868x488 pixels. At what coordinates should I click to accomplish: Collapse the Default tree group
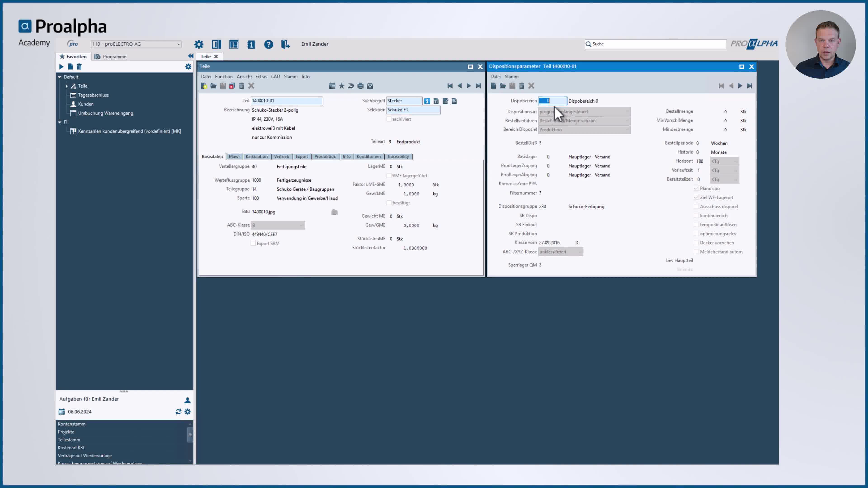click(60, 77)
